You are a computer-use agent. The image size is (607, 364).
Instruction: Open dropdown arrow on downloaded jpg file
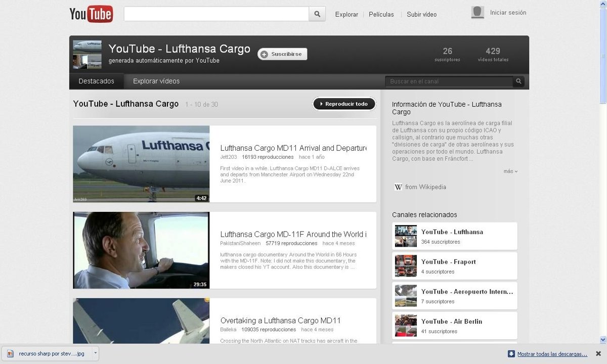[96, 354]
